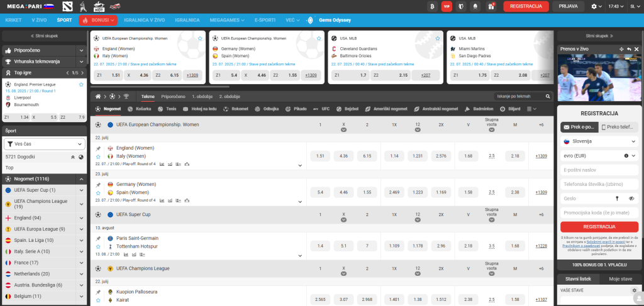Select Hokej na ledu sport filter
The height and width of the screenshot is (306, 644).
[x=199, y=109]
